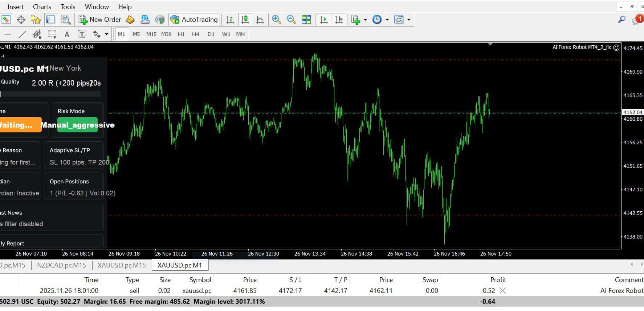The height and width of the screenshot is (311, 644).
Task: Zoom out of the chart
Action: [x=291, y=20]
